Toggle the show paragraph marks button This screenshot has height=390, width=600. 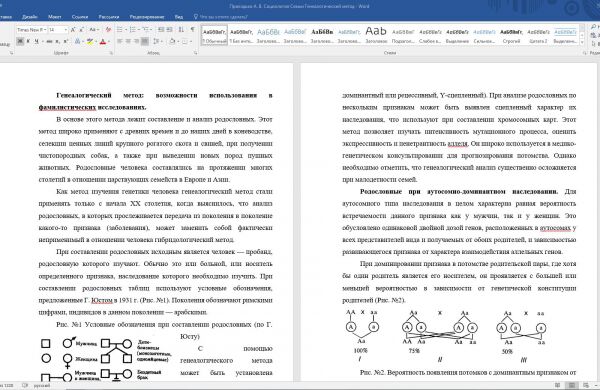click(192, 29)
